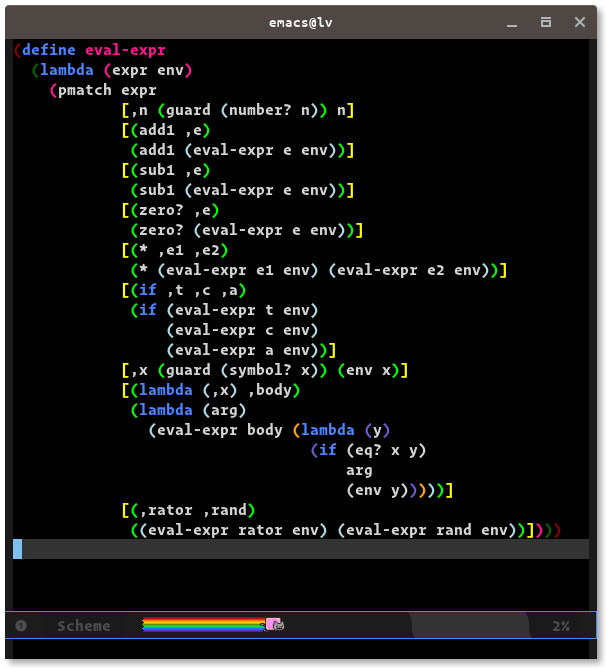Click 'add1' in the '[(add1 ,e)' pattern
Image resolution: width=606 pixels, height=668 pixels.
pos(157,130)
